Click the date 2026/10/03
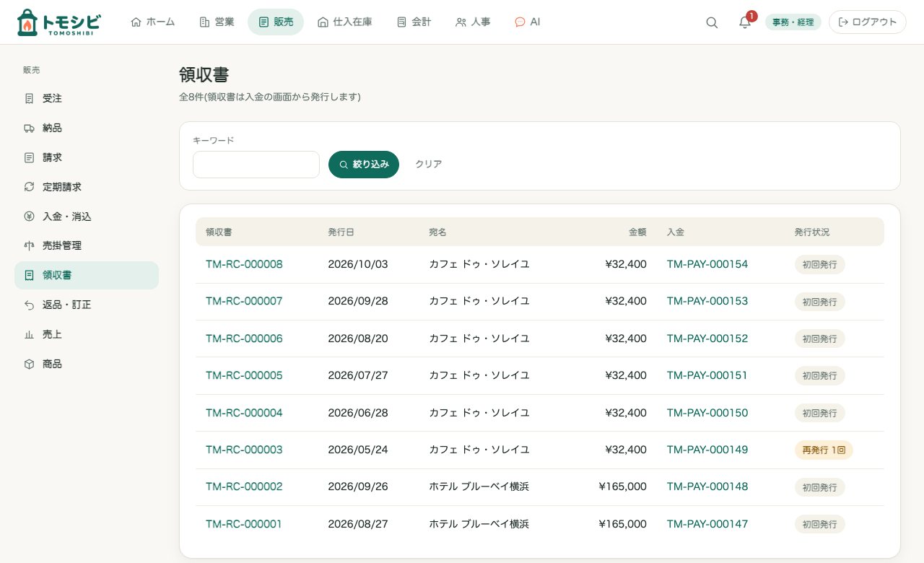Image resolution: width=924 pixels, height=563 pixels. pos(358,264)
